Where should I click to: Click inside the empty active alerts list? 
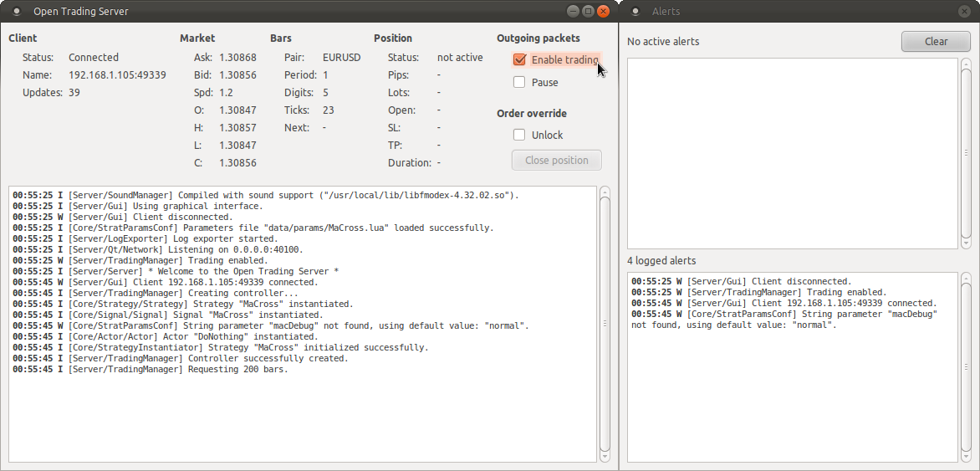coord(792,153)
